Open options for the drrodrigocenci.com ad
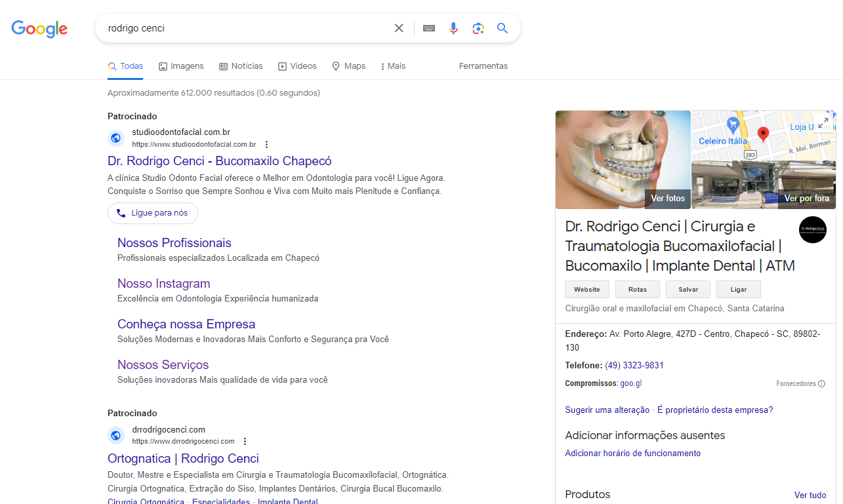Screen dimensions: 843x504 tap(245, 441)
